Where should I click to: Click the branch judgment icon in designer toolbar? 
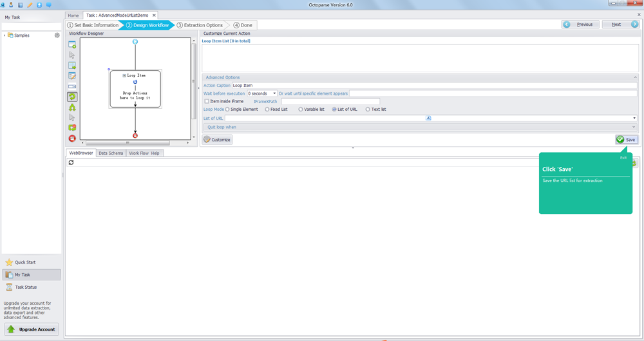pyautogui.click(x=72, y=107)
